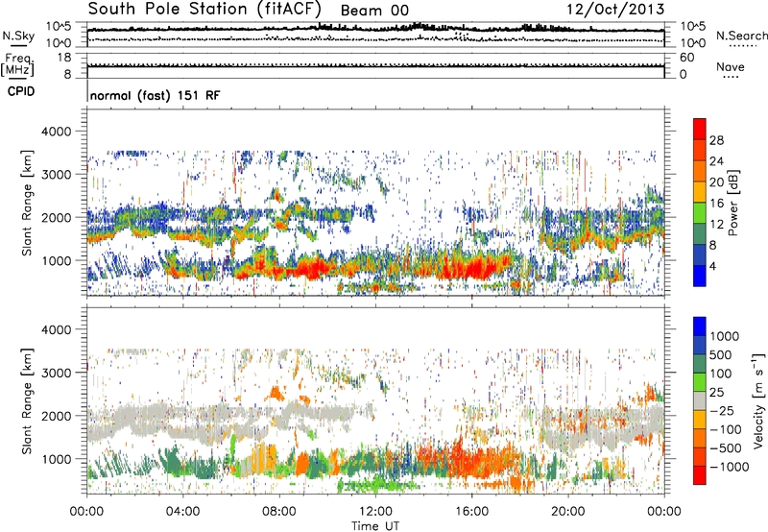Pick the light green 25-100 velocity colorbar segment
Image resolution: width=768 pixels, height=532 pixels.
pos(700,382)
